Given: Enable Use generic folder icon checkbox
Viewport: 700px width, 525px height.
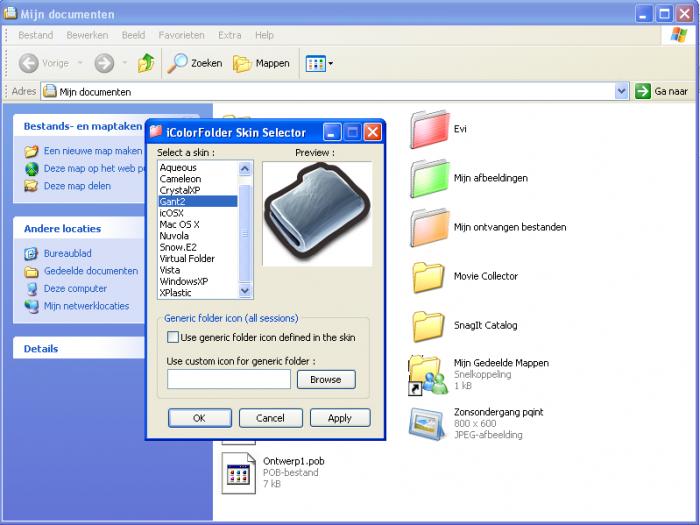Looking at the screenshot, I should coord(173,338).
